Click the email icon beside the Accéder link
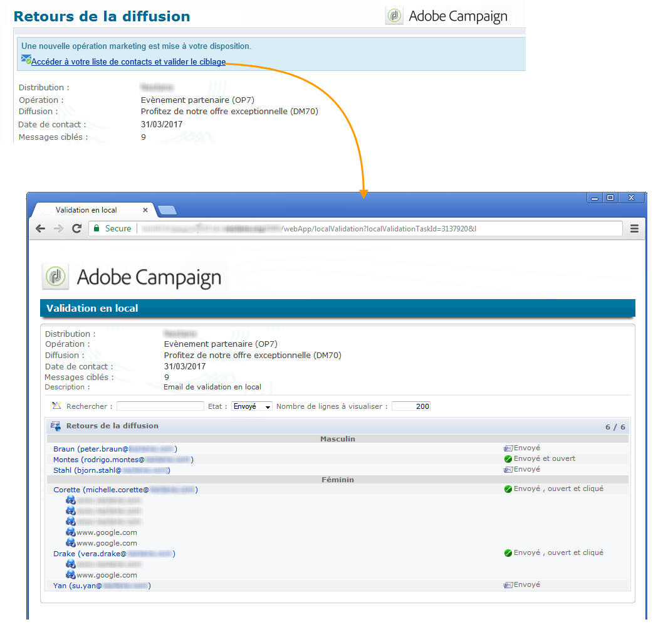This screenshot has width=663, height=644. tap(26, 60)
